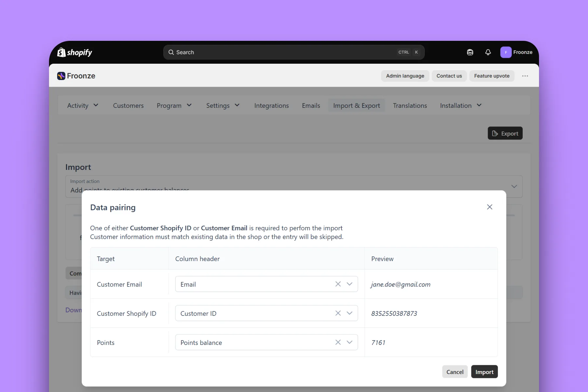Click the Customer Shopify ID target label
Viewport: 588px width, 392px height.
point(126,314)
